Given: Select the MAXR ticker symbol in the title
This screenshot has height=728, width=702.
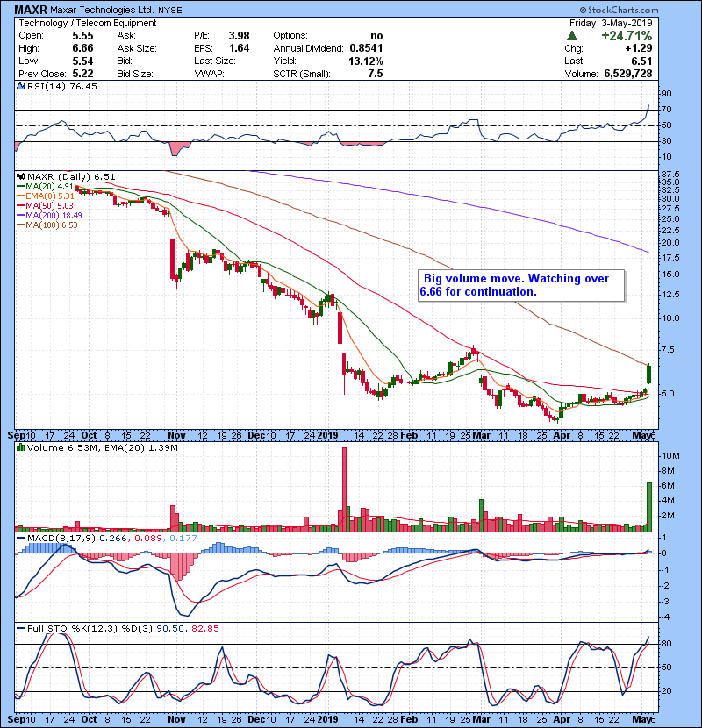Looking at the screenshot, I should [x=31, y=10].
